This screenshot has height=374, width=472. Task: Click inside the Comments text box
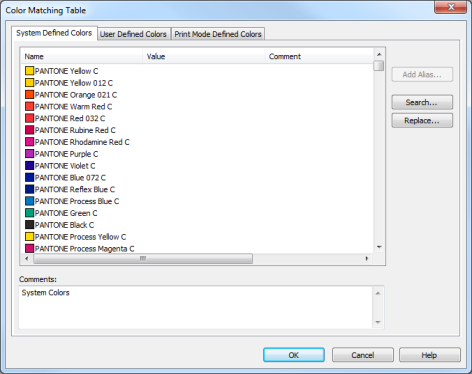[196, 307]
